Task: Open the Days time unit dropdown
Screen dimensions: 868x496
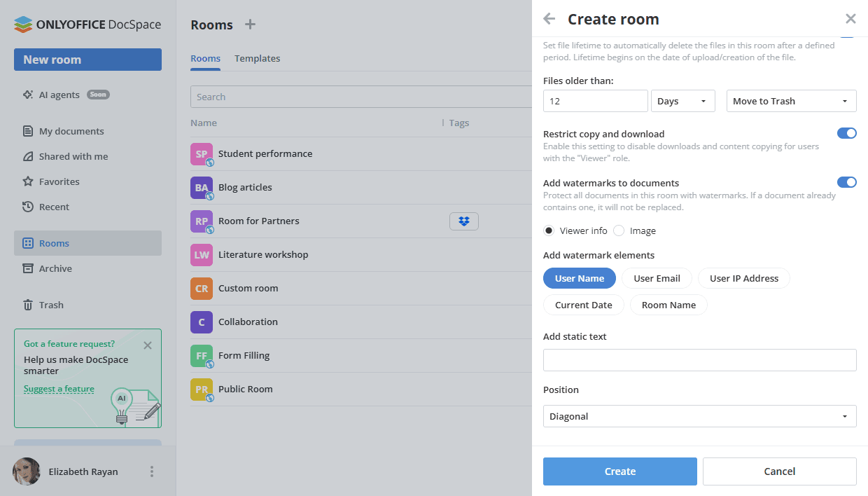Action: [x=682, y=101]
